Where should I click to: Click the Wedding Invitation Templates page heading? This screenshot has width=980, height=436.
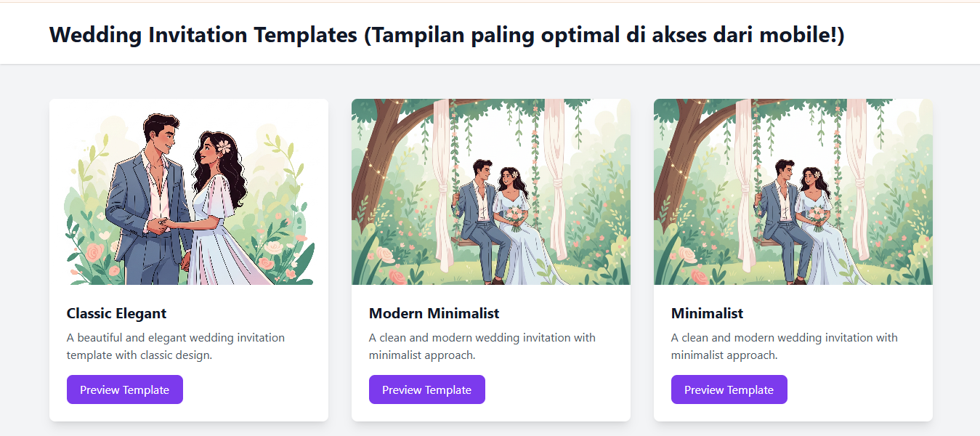447,34
